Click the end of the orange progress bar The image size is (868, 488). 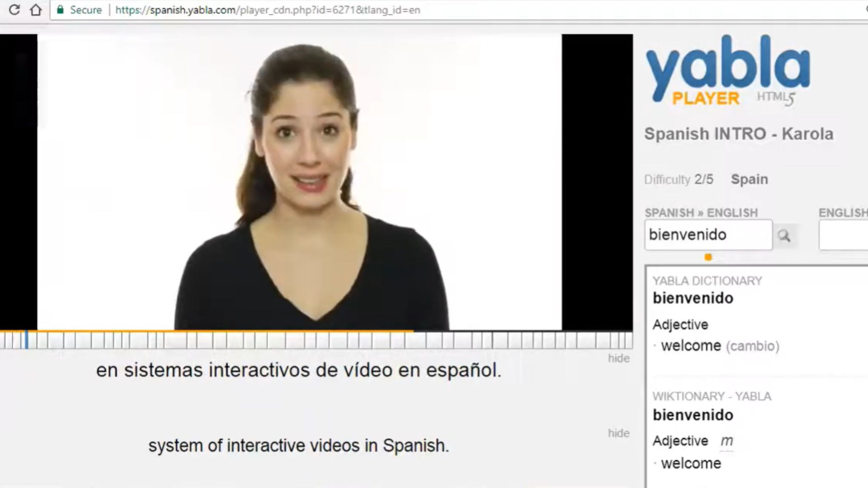coord(412,332)
